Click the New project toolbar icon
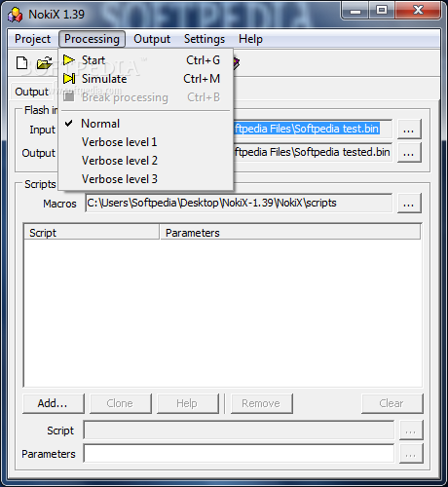This screenshot has height=487, width=448. point(21,62)
